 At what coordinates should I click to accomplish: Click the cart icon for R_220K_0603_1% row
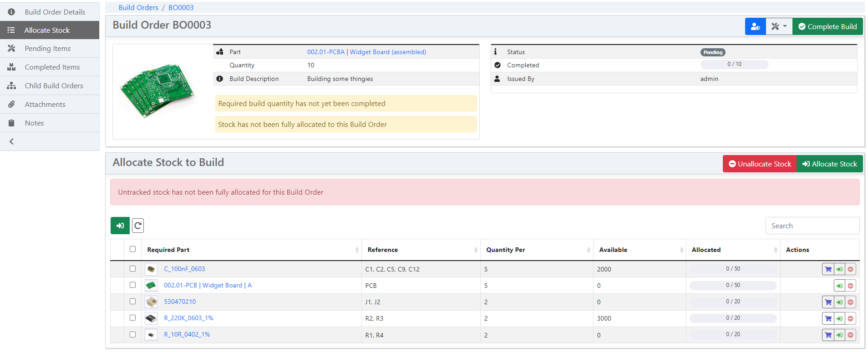pyautogui.click(x=828, y=318)
